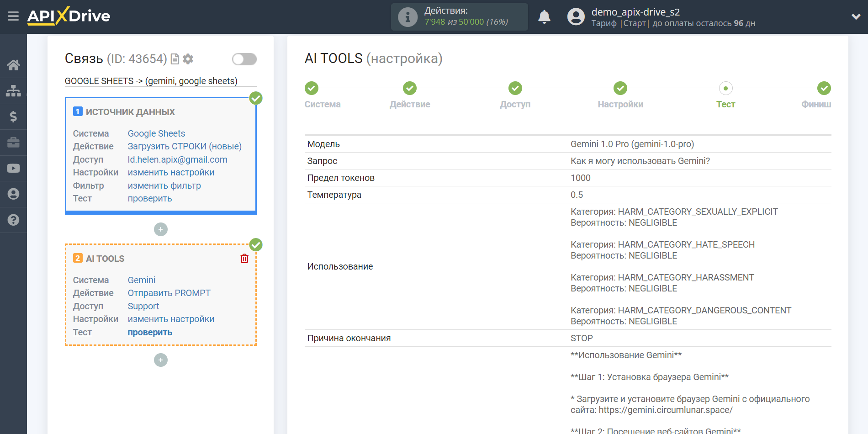Click the AI TOOLS block header

105,259
